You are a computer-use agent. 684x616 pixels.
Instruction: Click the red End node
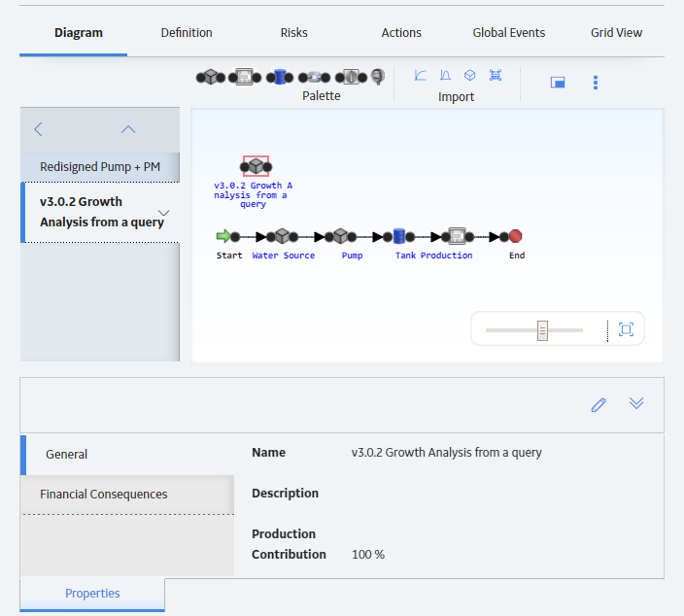point(516,236)
